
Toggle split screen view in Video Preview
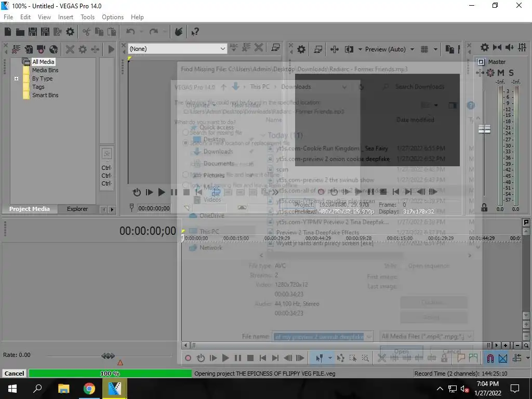point(349,49)
